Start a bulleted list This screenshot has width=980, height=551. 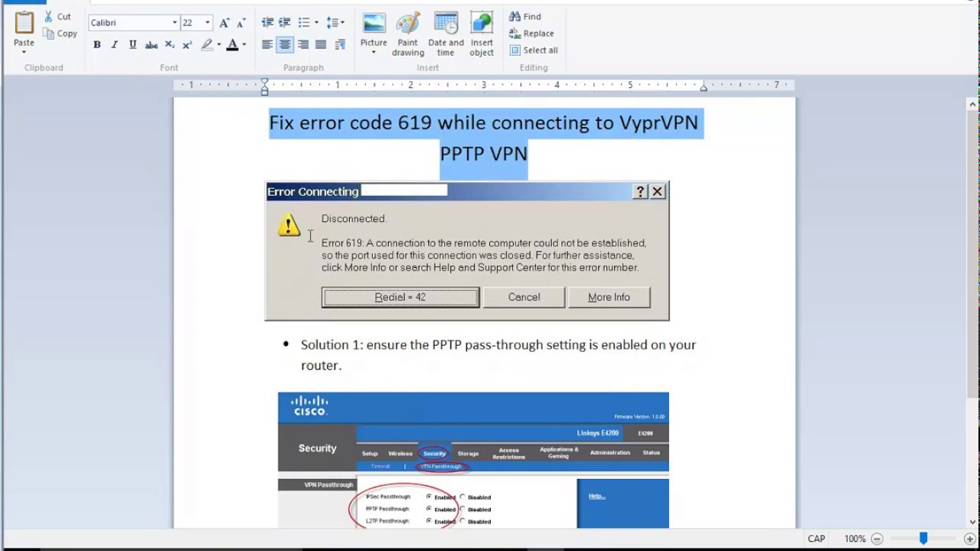pos(304,23)
